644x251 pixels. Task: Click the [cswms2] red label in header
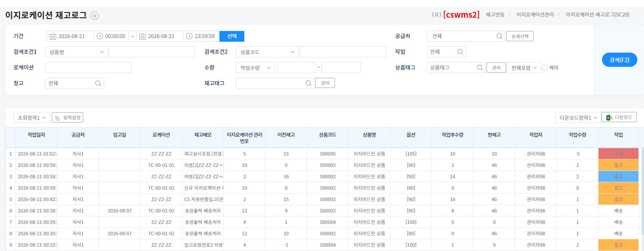tap(461, 15)
